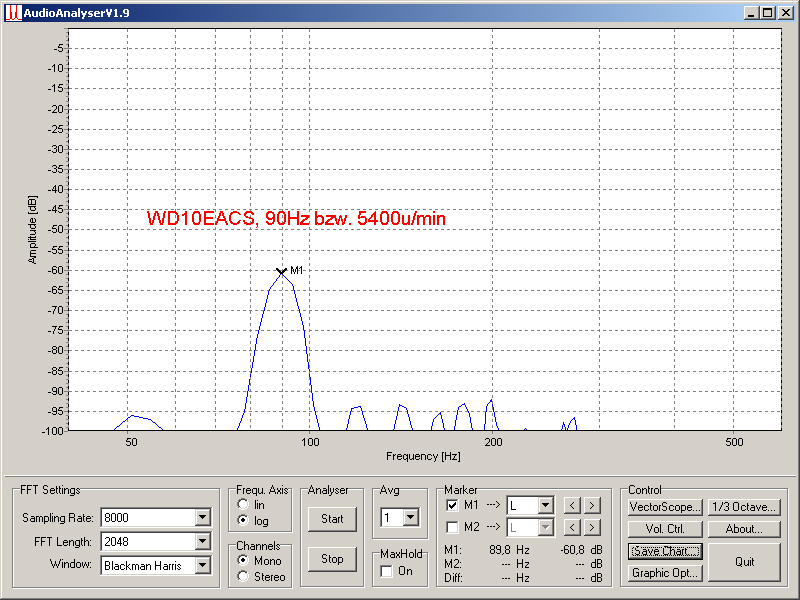Click the M1 level reading -60,8 dB

581,550
